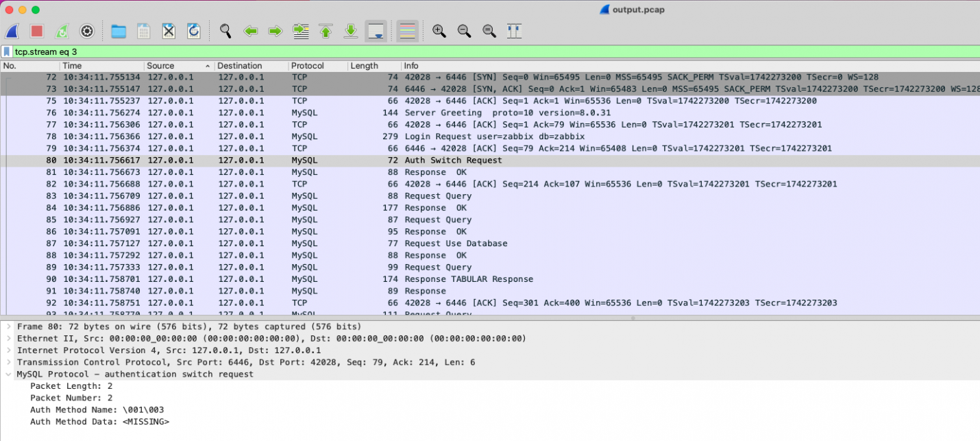Image resolution: width=980 pixels, height=441 pixels.
Task: Toggle packet list colorization rules
Action: coord(407,31)
